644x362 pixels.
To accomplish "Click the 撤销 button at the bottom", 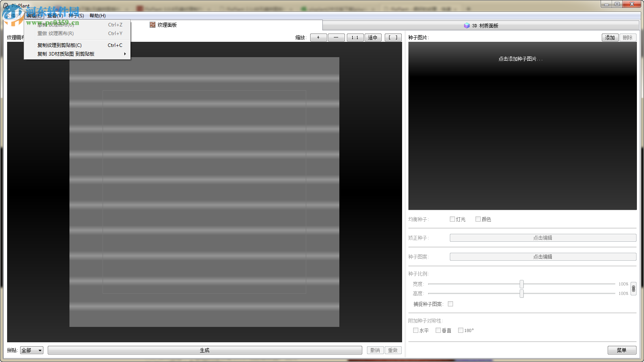I will (x=375, y=350).
